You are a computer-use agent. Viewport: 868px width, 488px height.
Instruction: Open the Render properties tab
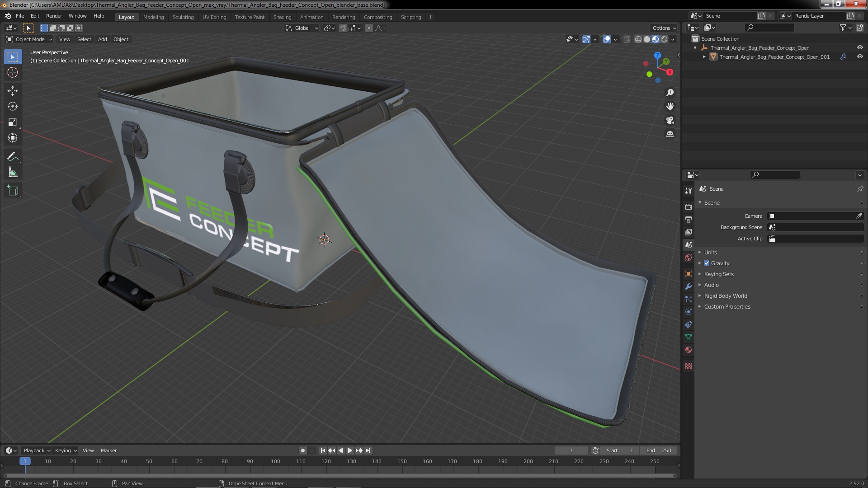[x=689, y=206]
